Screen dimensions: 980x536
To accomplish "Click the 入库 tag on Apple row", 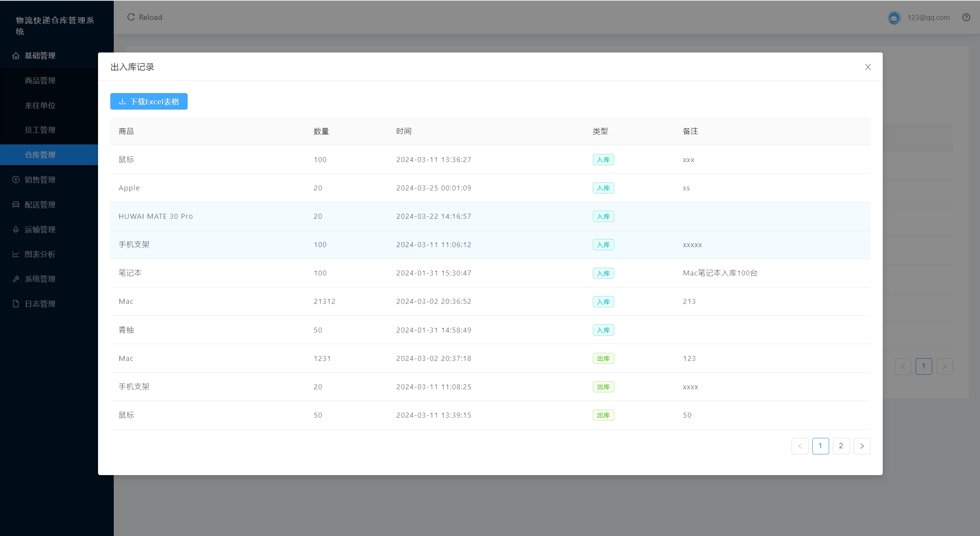I will (603, 188).
